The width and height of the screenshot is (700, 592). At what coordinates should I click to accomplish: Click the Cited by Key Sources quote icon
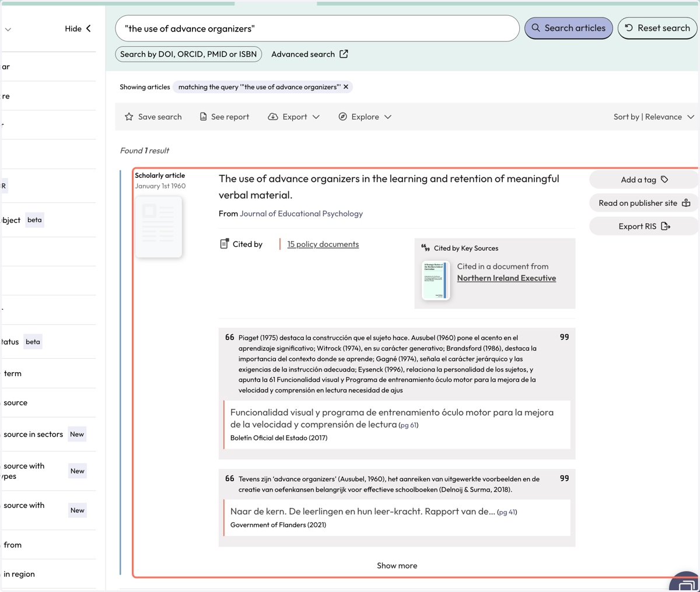click(425, 248)
